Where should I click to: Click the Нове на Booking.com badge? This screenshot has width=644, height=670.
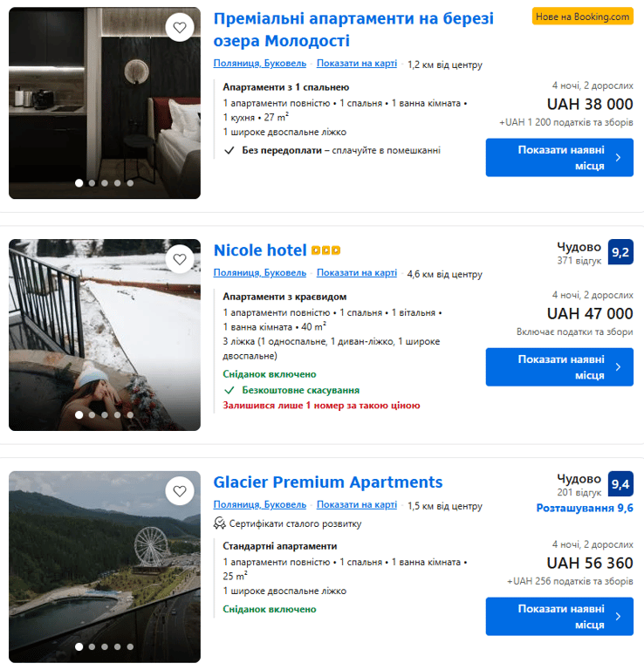click(582, 17)
